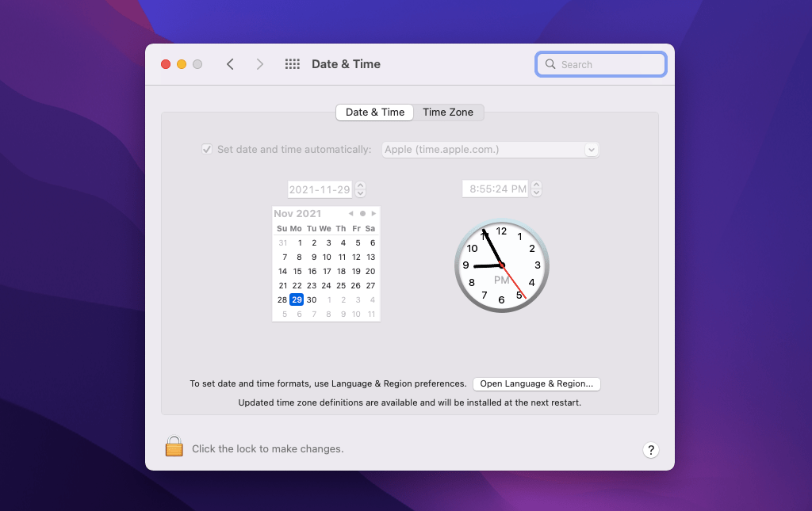Switch to the Time Zone tab
The width and height of the screenshot is (812, 511).
point(448,112)
